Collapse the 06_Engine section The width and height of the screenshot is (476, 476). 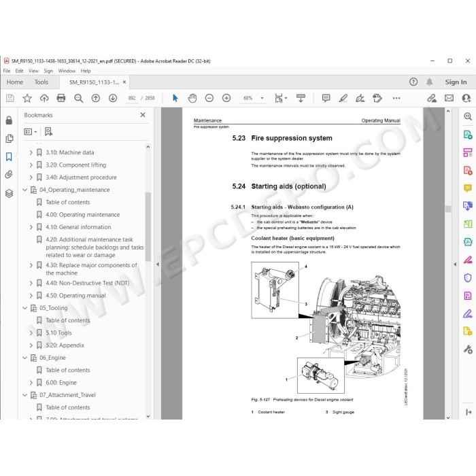point(25,358)
